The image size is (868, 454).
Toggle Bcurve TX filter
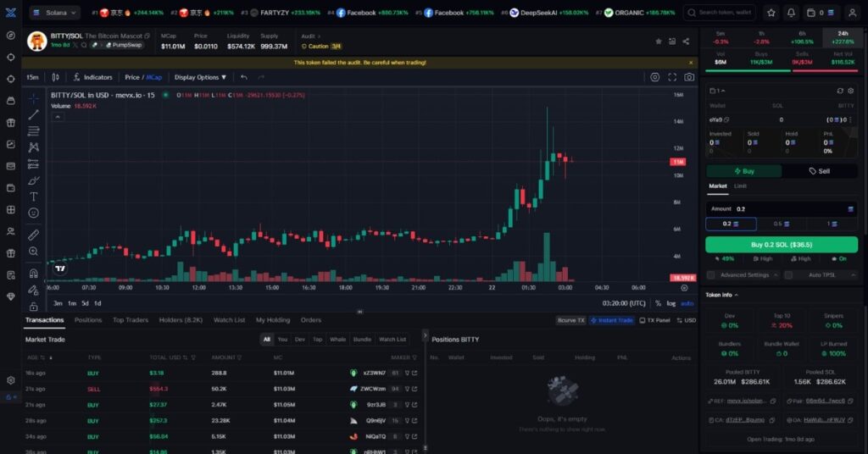tap(570, 320)
